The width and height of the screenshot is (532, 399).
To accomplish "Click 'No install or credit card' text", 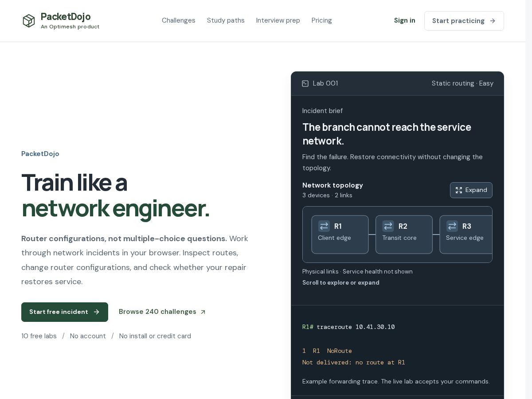I will point(155,336).
